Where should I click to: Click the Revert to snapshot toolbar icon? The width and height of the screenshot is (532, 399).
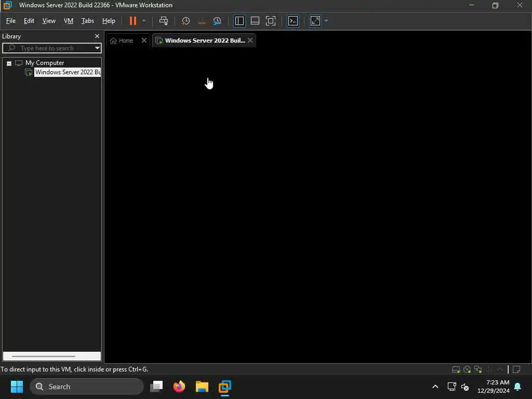pyautogui.click(x=202, y=21)
